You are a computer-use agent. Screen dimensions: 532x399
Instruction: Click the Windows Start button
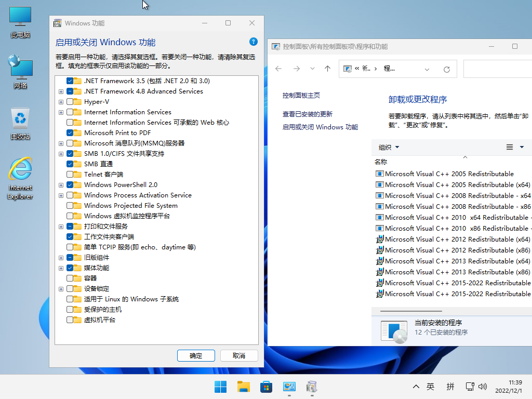(x=221, y=387)
